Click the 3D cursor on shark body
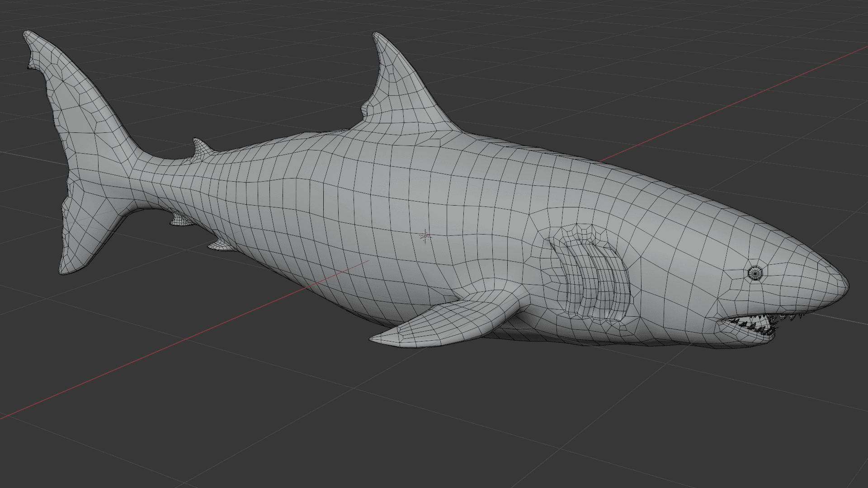This screenshot has height=488, width=868. coord(425,236)
